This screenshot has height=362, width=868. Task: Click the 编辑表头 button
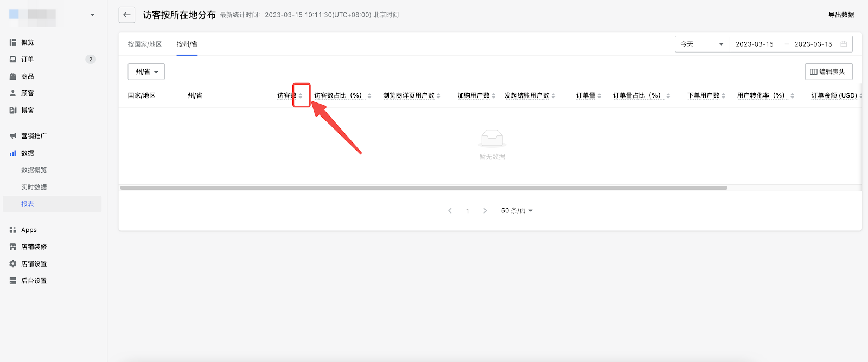[x=828, y=72]
